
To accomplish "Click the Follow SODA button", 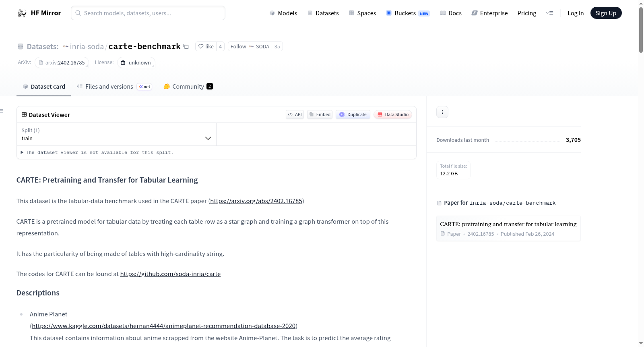I will tap(250, 46).
